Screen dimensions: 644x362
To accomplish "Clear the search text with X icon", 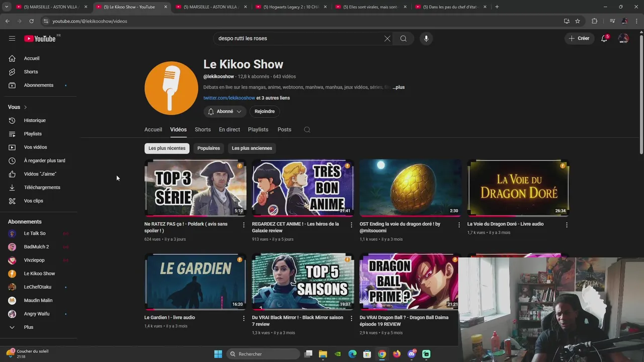I will [x=387, y=38].
